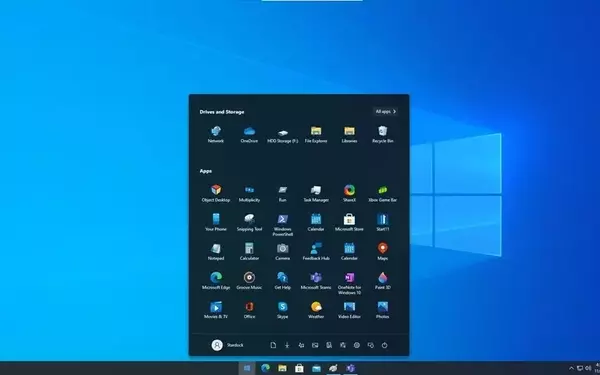The width and height of the screenshot is (600, 375).
Task: Click the Power button in Start menu
Action: click(x=385, y=345)
